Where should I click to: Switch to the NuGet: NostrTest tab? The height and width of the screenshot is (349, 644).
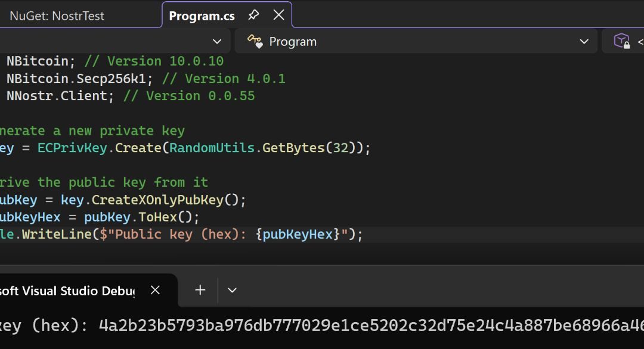click(x=57, y=16)
